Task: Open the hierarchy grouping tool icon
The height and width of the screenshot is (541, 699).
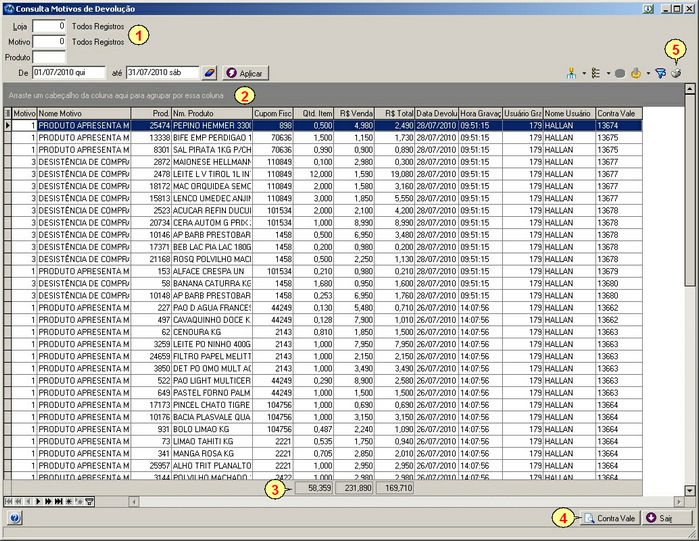Action: (572, 73)
